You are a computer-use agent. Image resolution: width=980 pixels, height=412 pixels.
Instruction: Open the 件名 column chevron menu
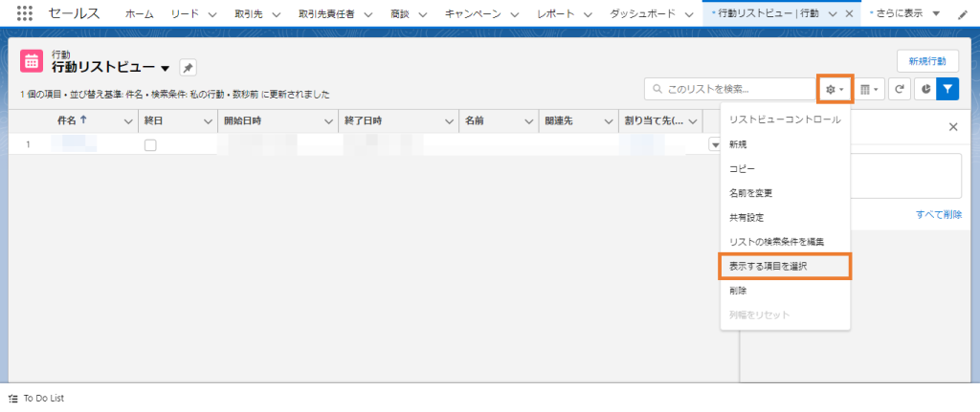point(129,121)
